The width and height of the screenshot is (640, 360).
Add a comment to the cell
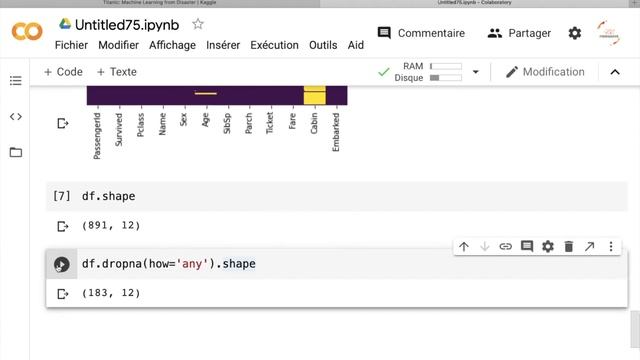coord(527,247)
